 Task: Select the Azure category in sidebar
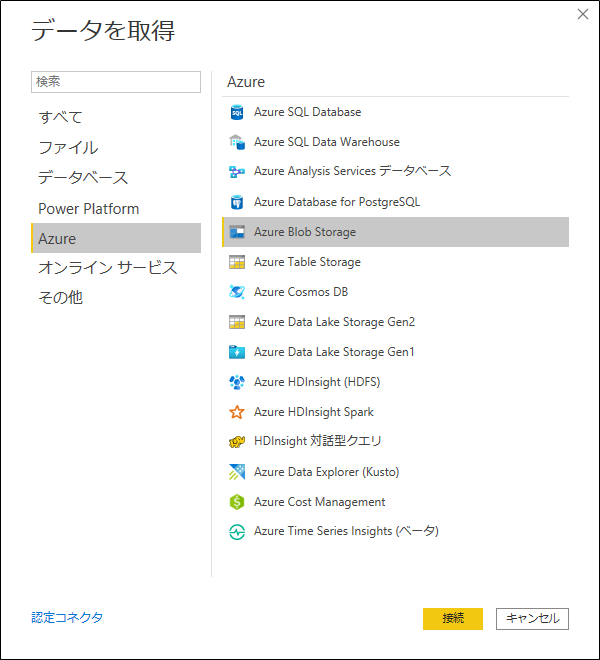point(116,238)
